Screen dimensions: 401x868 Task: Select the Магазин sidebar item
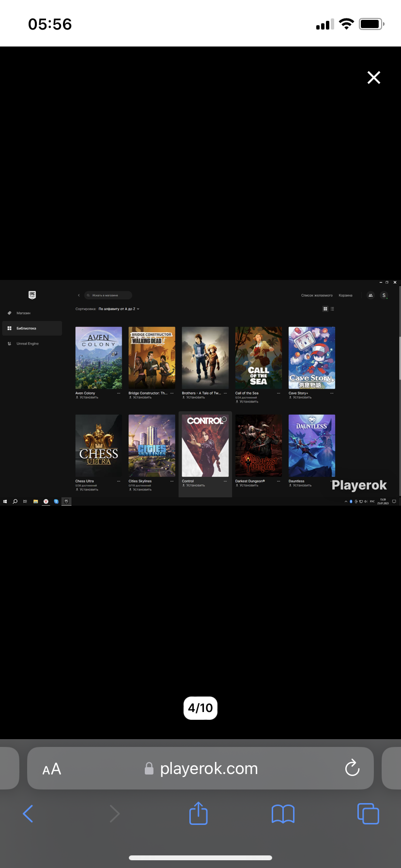point(23,313)
